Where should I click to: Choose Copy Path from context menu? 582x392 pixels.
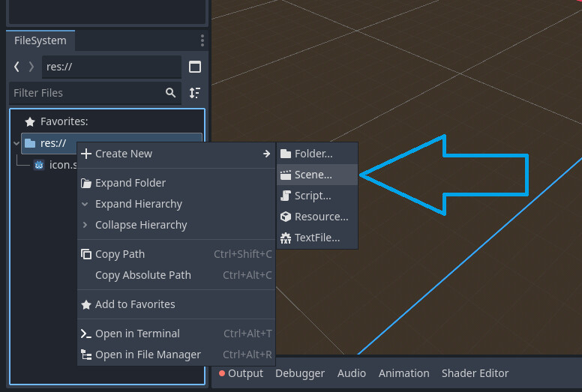(x=119, y=254)
